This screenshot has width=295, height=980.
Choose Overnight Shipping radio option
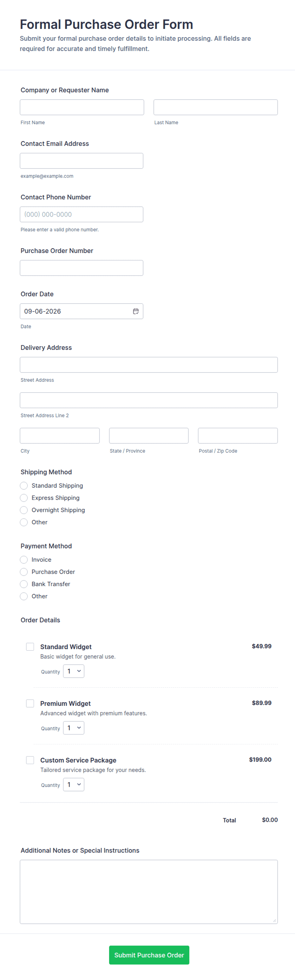tap(24, 510)
